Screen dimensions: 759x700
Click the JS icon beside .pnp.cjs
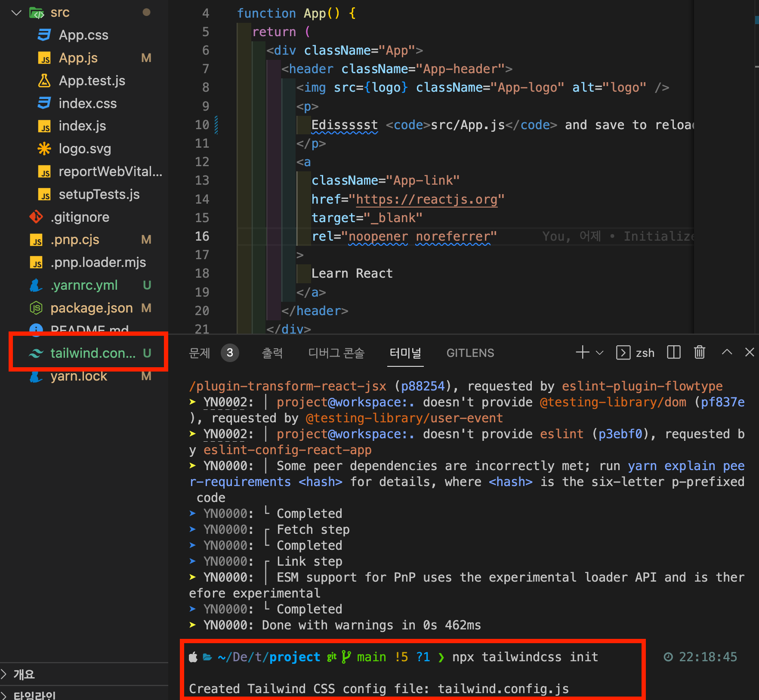click(x=36, y=240)
